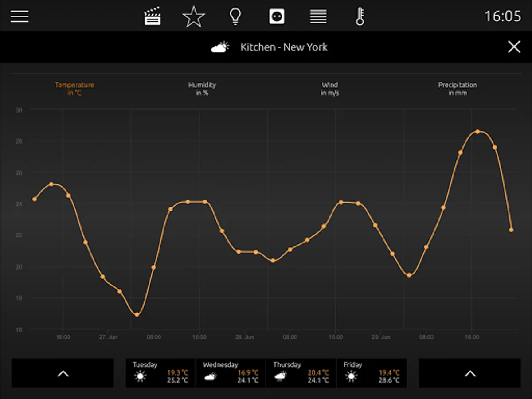
Task: Open the power socket icon
Action: click(277, 17)
